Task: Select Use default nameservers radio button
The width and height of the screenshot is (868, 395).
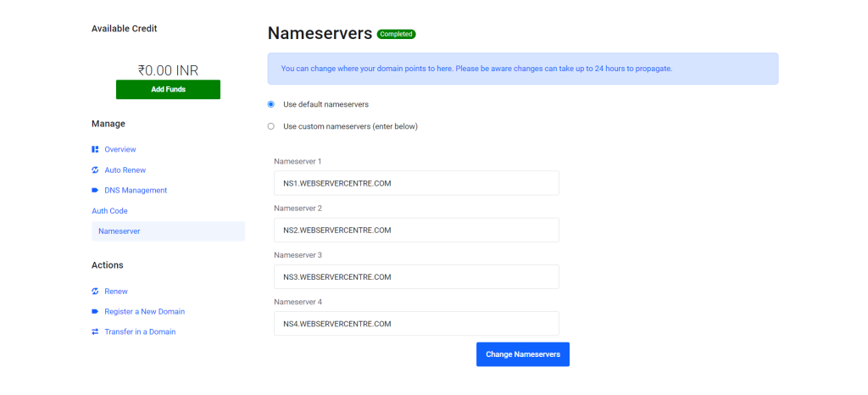Action: pos(270,104)
